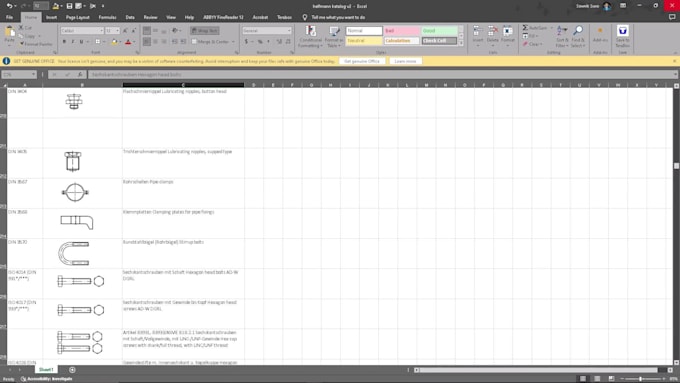
Task: Switch to the Insert tab
Action: pyautogui.click(x=51, y=17)
